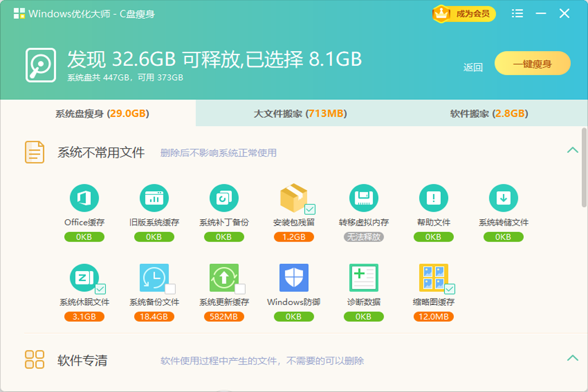This screenshot has width=588, height=392.
Task: Open the 转移虚拟内存 item
Action: pos(363,199)
